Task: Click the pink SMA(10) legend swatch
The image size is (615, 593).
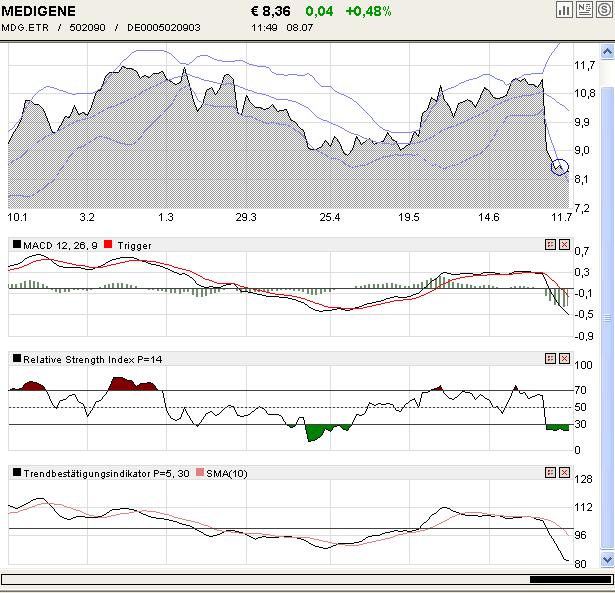Action: click(x=198, y=471)
